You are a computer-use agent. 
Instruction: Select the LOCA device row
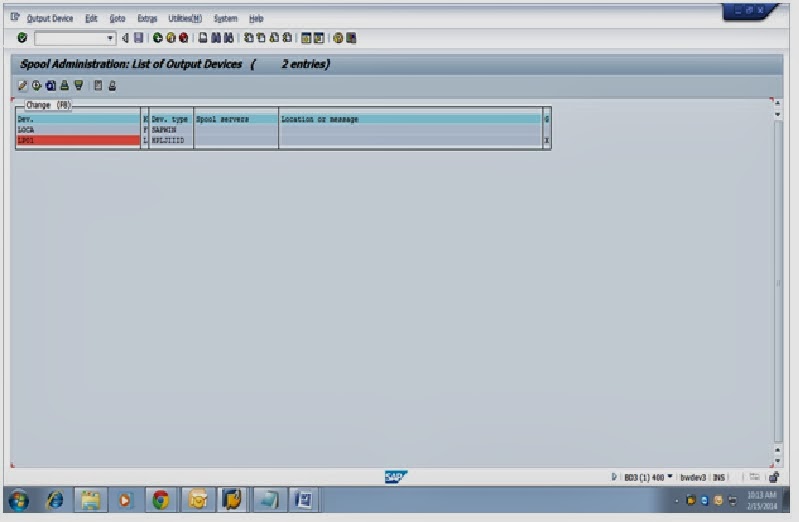point(78,129)
